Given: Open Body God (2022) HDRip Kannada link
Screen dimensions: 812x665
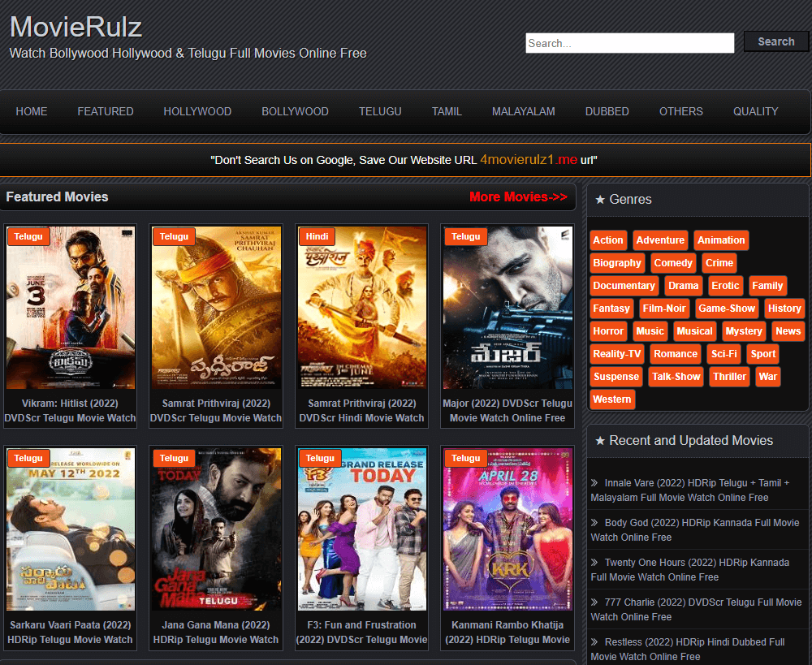Looking at the screenshot, I should click(x=695, y=530).
